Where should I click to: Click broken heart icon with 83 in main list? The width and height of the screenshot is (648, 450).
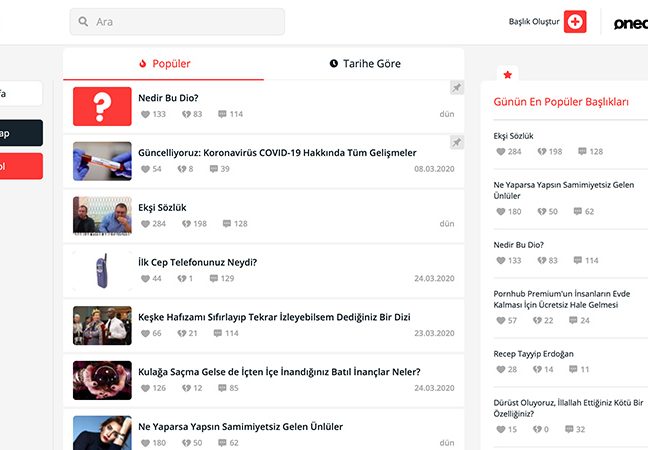click(x=186, y=114)
